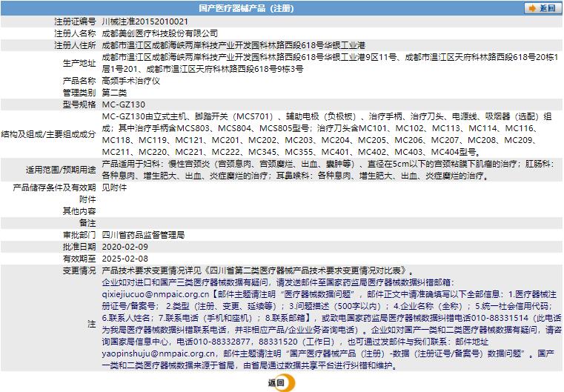Click email address yaopinshuju@nmpaic.org.cn
Viewport: 564px width, 392px height.
(159, 353)
